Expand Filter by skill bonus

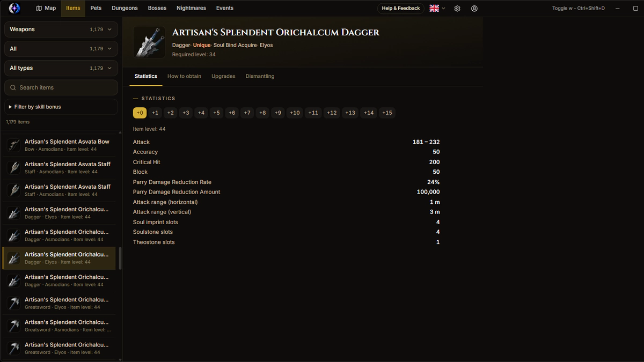coord(61,107)
